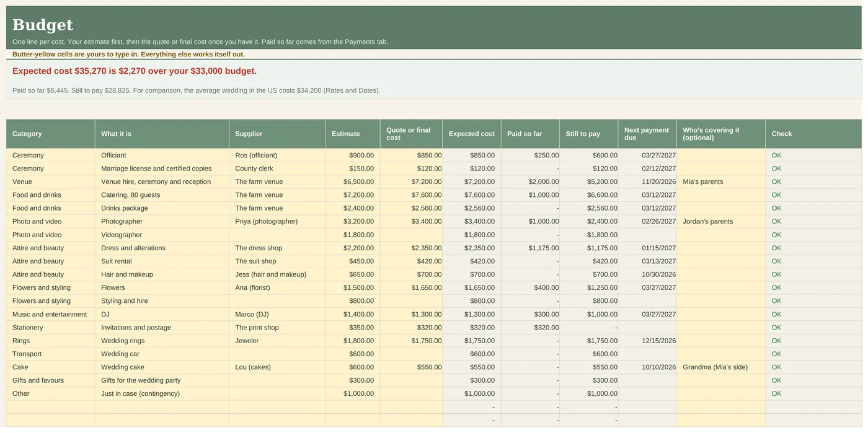Select the Styling and hire cell
Image resolution: width=868 pixels, height=433 pixels.
pos(162,301)
